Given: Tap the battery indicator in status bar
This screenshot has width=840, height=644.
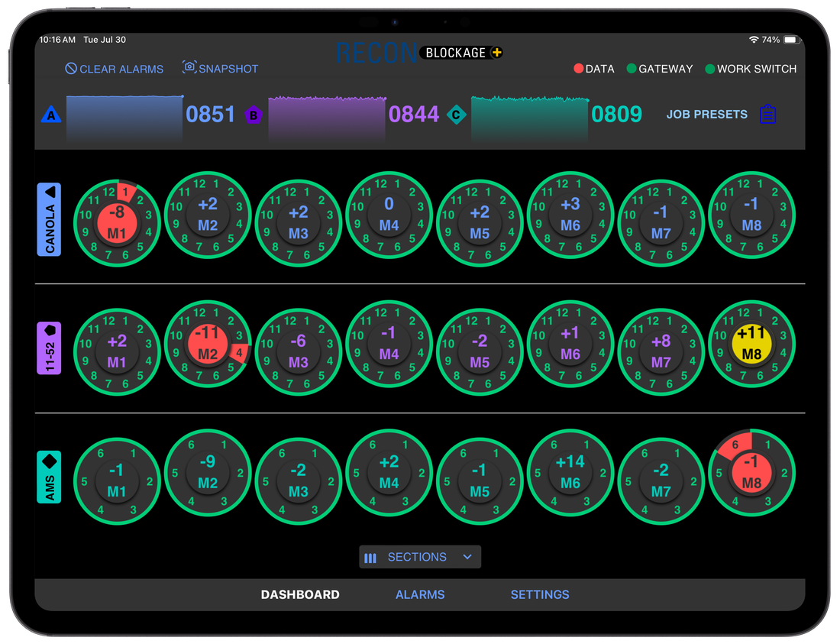Looking at the screenshot, I should [792, 40].
